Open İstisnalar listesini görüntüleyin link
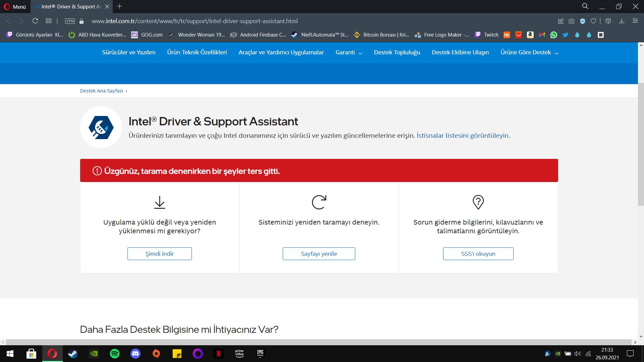The width and height of the screenshot is (644, 362). pyautogui.click(x=463, y=136)
